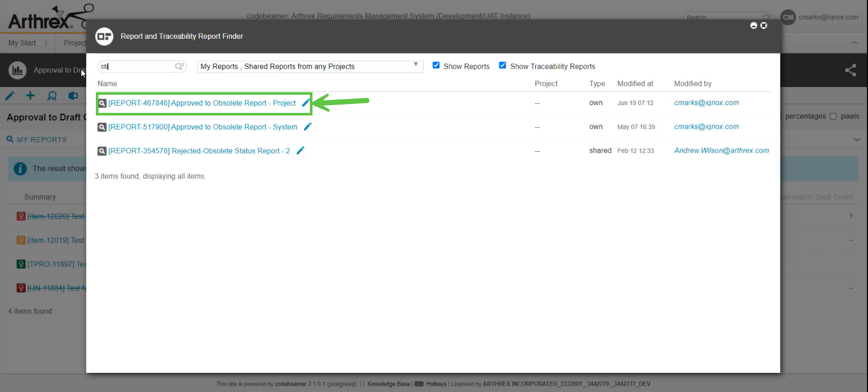Close the Report Finder dialog
Screen dimensions: 868x392
tap(763, 25)
